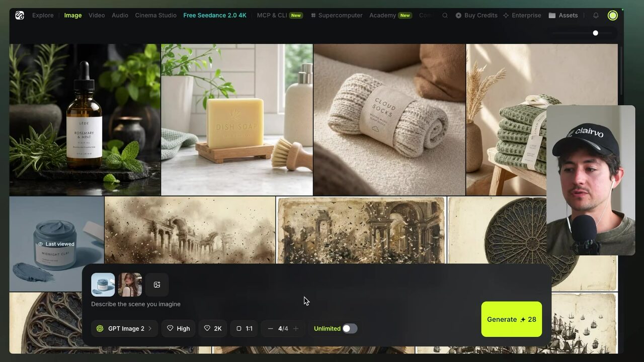Open the Academy menu item
Viewport: 644px width, 362px height.
click(390, 16)
